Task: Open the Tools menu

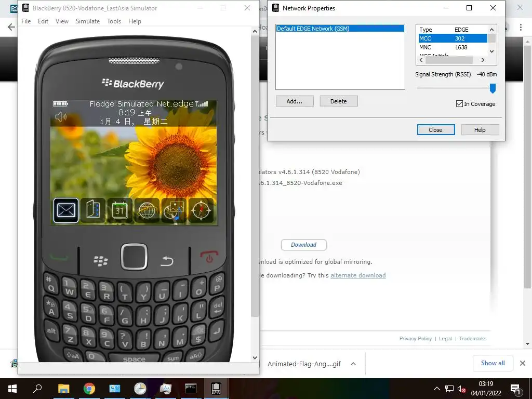Action: pyautogui.click(x=114, y=21)
